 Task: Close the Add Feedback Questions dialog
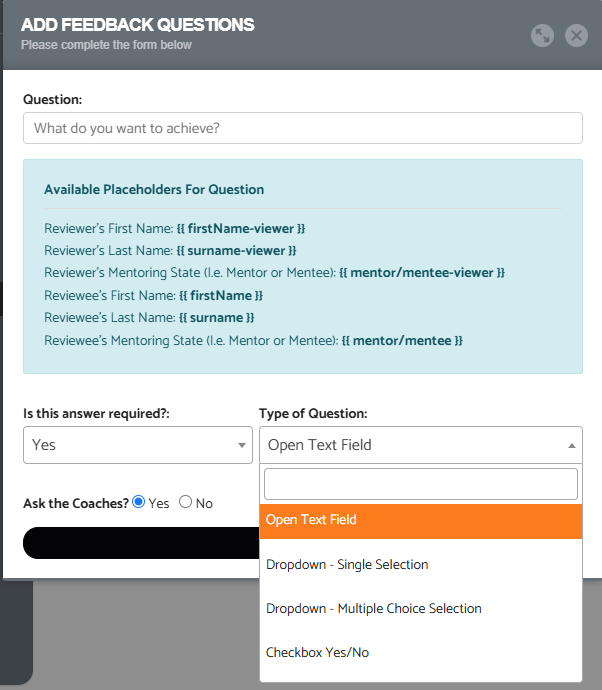576,35
